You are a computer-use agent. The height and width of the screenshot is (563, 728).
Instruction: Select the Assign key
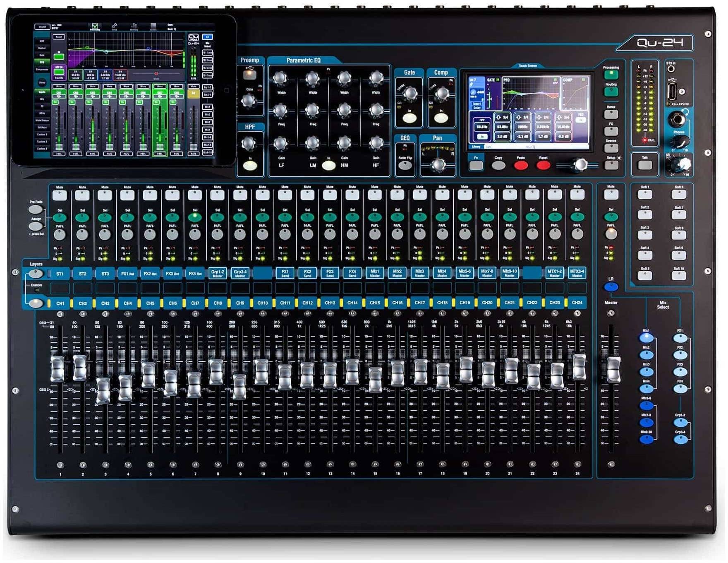pyautogui.click(x=36, y=226)
